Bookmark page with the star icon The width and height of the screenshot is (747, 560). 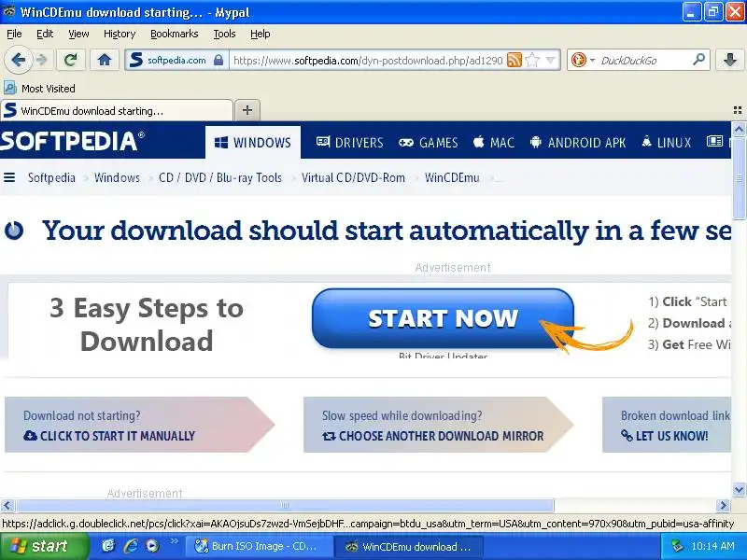click(x=532, y=61)
